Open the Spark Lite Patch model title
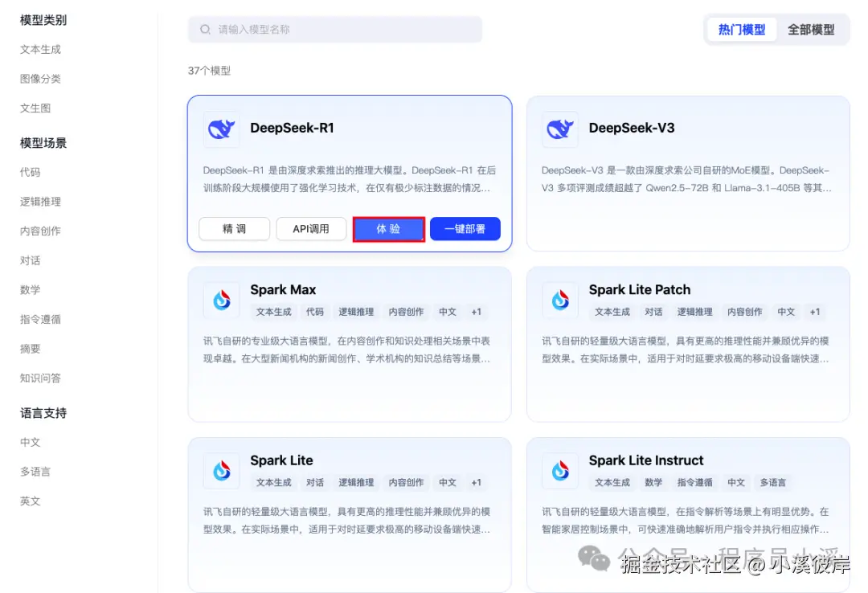The image size is (868, 593). pyautogui.click(x=640, y=289)
